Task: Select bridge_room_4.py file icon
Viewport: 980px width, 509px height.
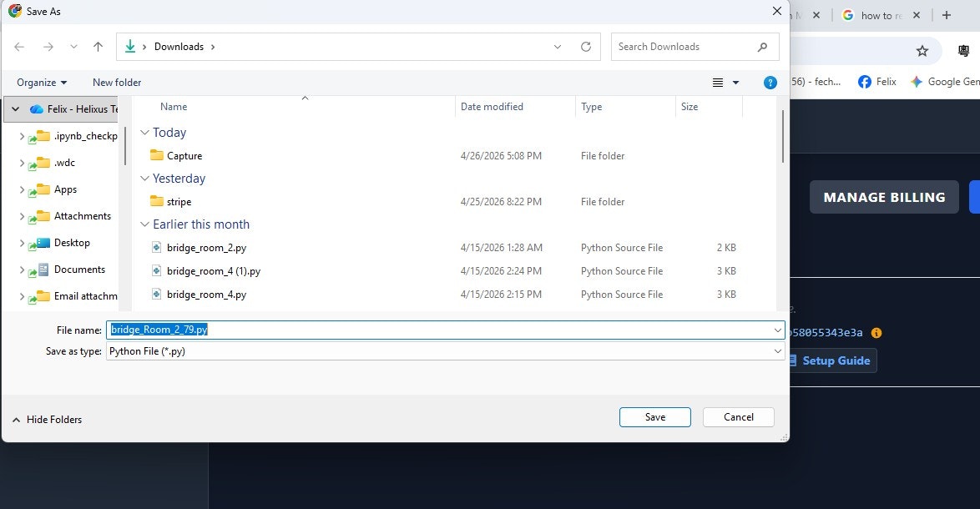Action: pyautogui.click(x=157, y=295)
